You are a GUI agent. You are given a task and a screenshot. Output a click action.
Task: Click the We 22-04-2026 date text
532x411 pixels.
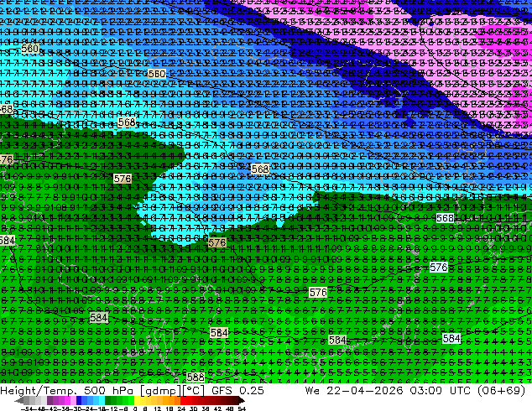click(x=354, y=390)
